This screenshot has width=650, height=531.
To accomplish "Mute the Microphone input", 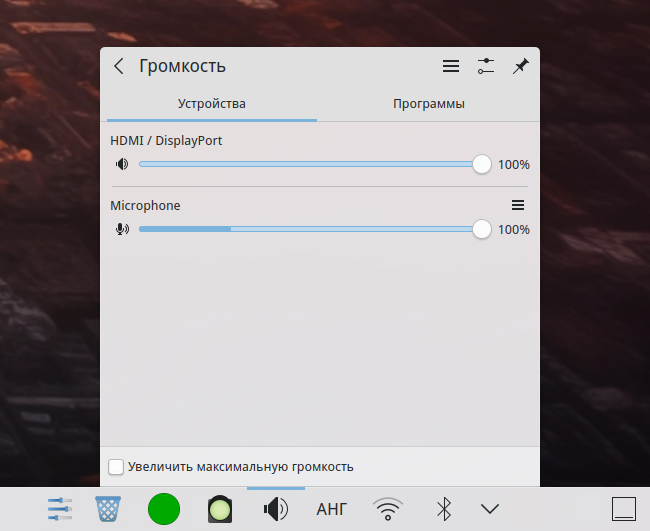I will 122,229.
